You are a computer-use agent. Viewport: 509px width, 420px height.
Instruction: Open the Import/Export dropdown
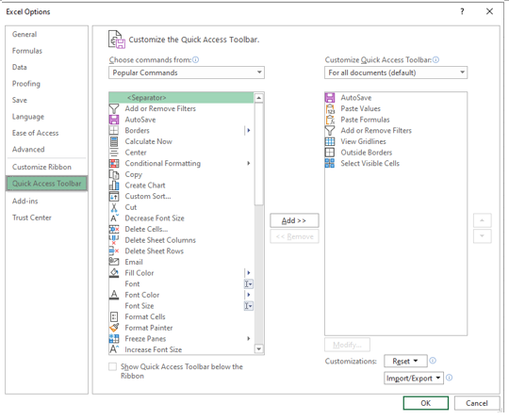tap(414, 379)
